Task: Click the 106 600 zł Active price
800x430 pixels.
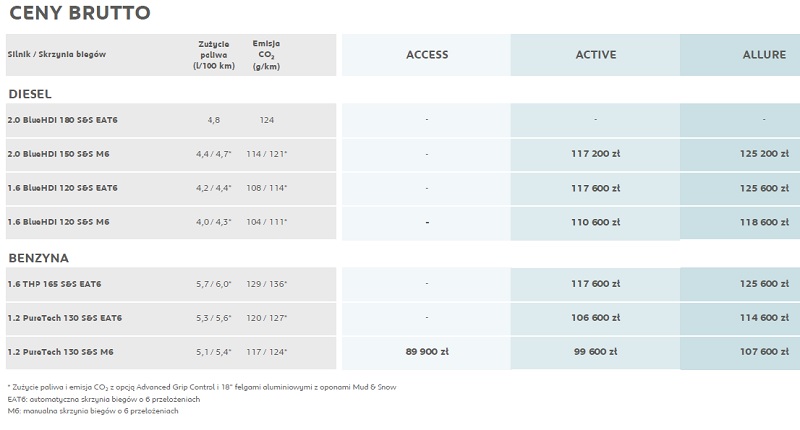Action: tap(595, 317)
